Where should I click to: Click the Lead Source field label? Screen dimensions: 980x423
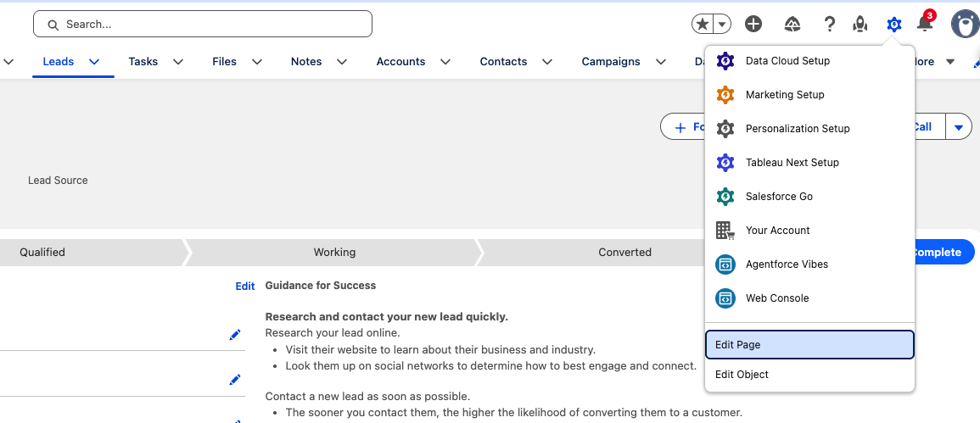pyautogui.click(x=58, y=181)
